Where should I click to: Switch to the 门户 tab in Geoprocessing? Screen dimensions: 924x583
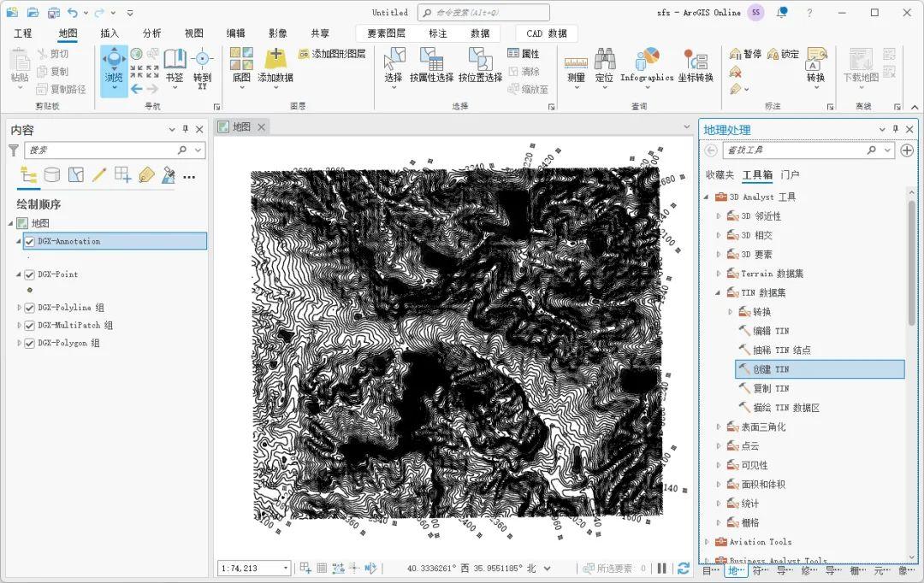pos(790,175)
